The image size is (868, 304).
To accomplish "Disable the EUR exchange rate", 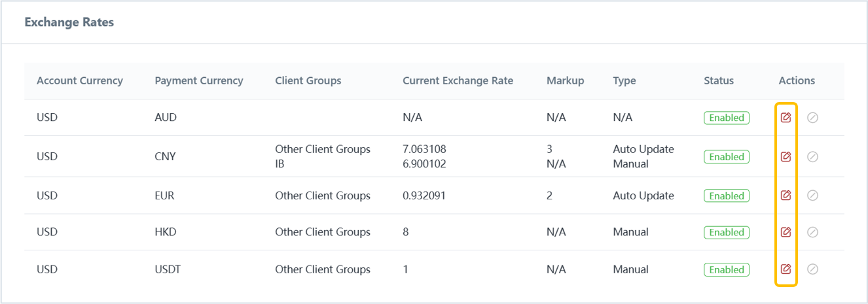I will 813,195.
